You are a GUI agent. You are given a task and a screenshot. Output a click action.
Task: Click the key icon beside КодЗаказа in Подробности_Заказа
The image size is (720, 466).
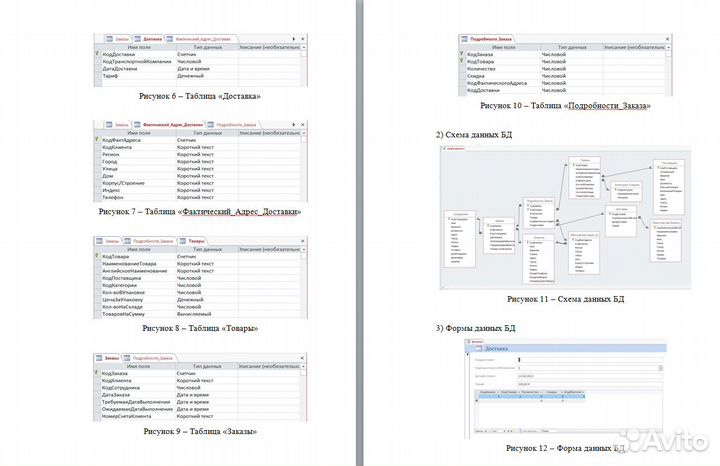[x=461, y=54]
